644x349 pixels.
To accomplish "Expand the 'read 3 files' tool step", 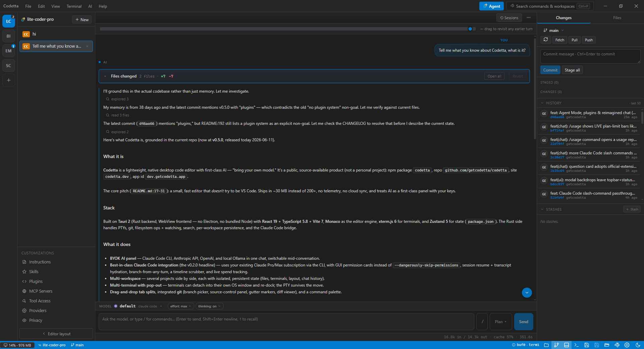I will [118, 115].
